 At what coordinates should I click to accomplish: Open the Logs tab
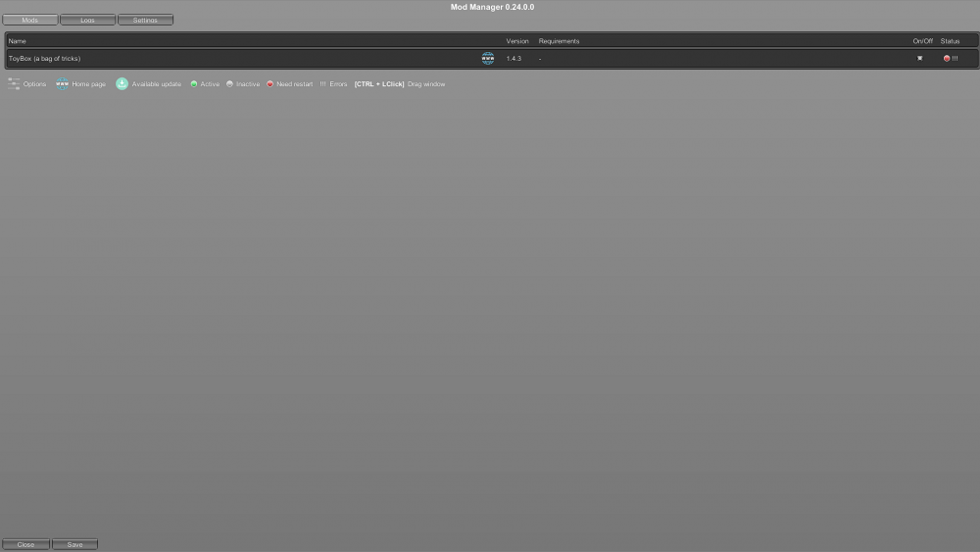(x=87, y=20)
